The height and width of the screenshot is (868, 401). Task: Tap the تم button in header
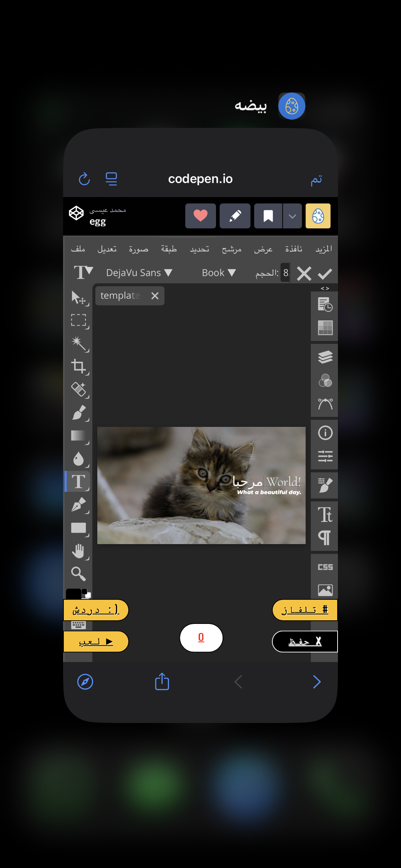[x=316, y=179]
